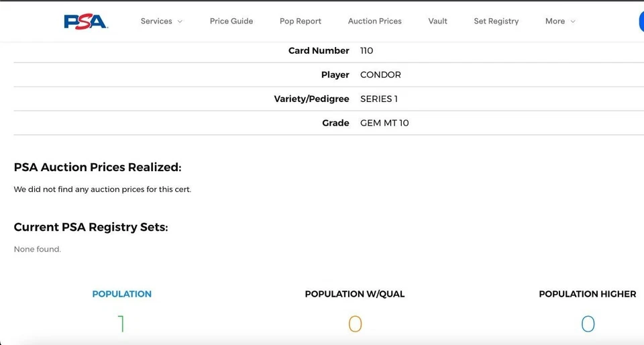Open the Services dropdown menu
The height and width of the screenshot is (345, 644).
(x=156, y=21)
